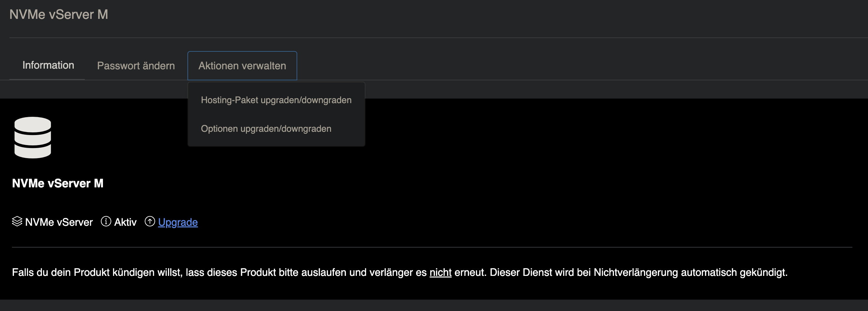Click the underlined word nicht
868x311 pixels.
[x=440, y=272]
